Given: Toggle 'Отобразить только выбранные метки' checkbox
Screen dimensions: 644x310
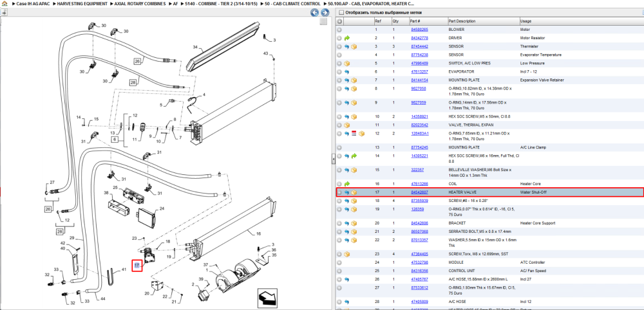Looking at the screenshot, I should click(341, 13).
